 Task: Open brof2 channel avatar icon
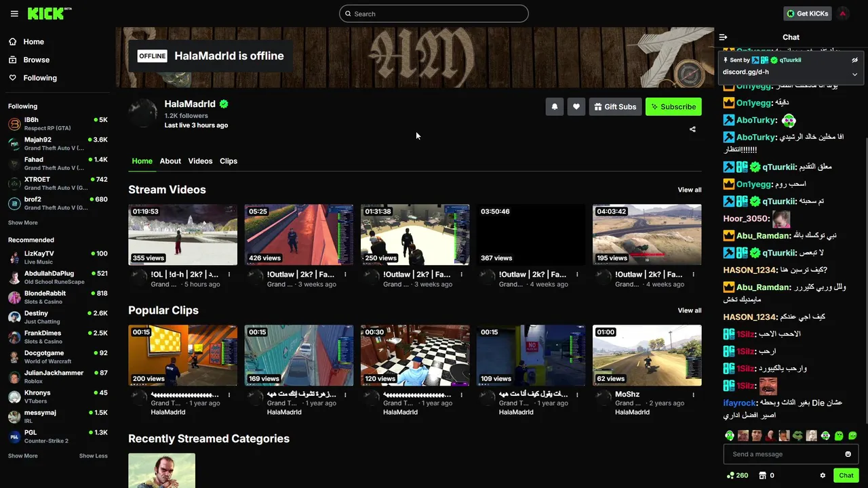pos(14,203)
